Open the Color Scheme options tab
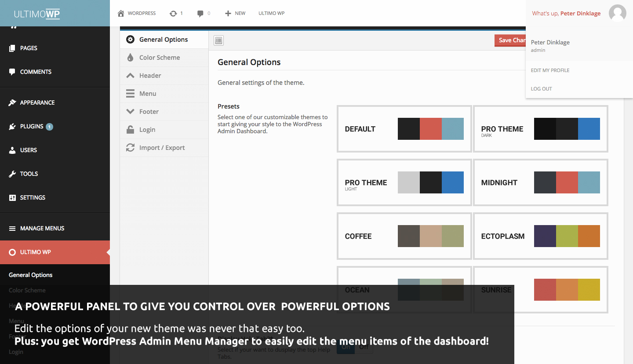Screen dimensions: 633x364 pos(164,58)
